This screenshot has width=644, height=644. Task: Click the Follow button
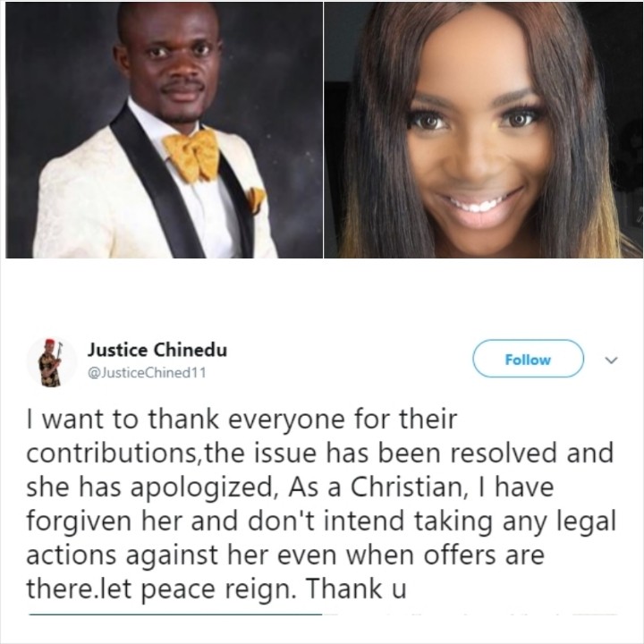528,359
